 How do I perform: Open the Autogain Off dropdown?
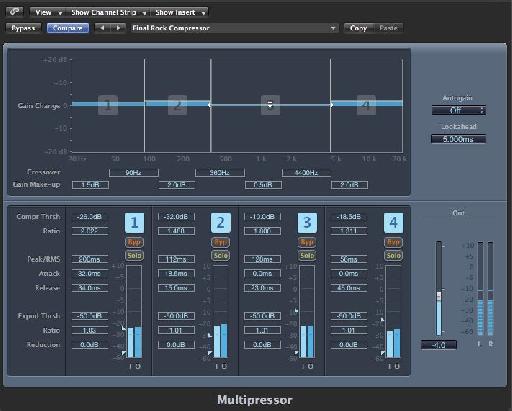pyautogui.click(x=459, y=110)
